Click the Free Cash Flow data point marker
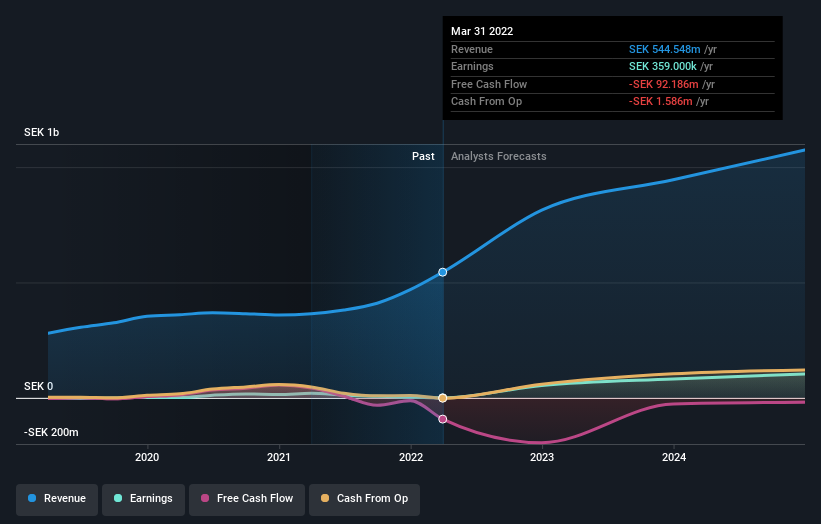The height and width of the screenshot is (524, 821). pos(442,419)
